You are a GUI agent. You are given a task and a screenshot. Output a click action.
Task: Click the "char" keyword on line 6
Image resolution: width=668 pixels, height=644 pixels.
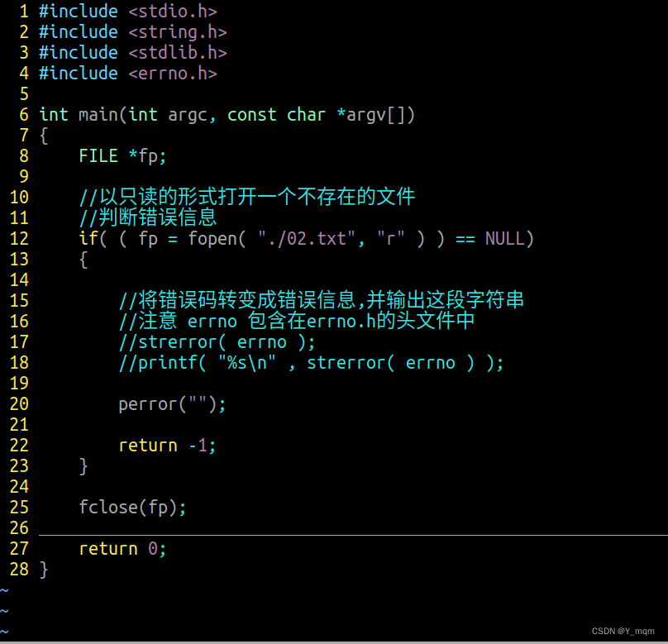tap(306, 115)
